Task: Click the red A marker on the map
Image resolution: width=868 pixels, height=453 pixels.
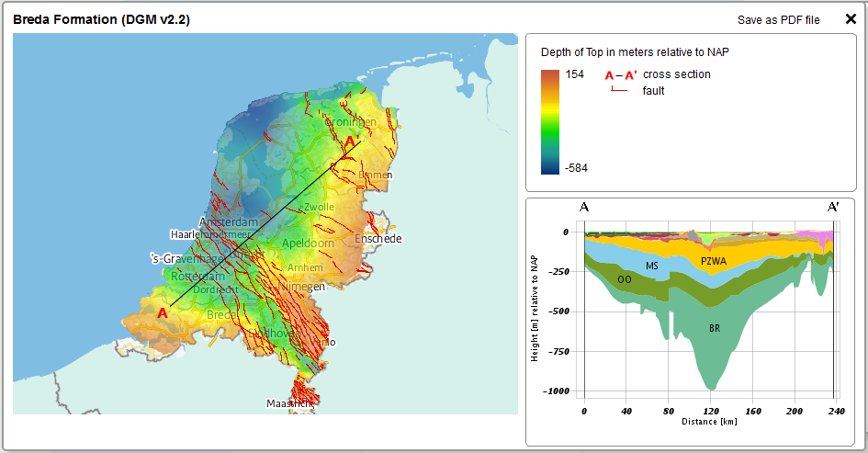Action: (x=163, y=312)
